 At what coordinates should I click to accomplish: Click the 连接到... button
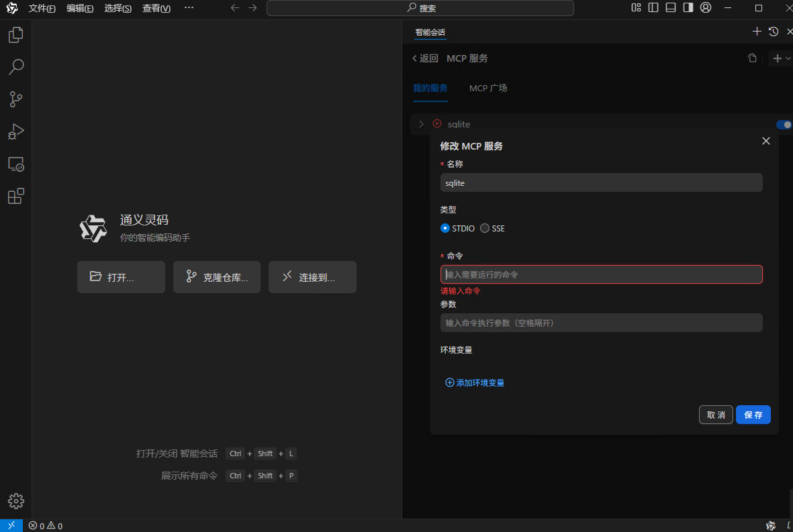click(x=312, y=277)
